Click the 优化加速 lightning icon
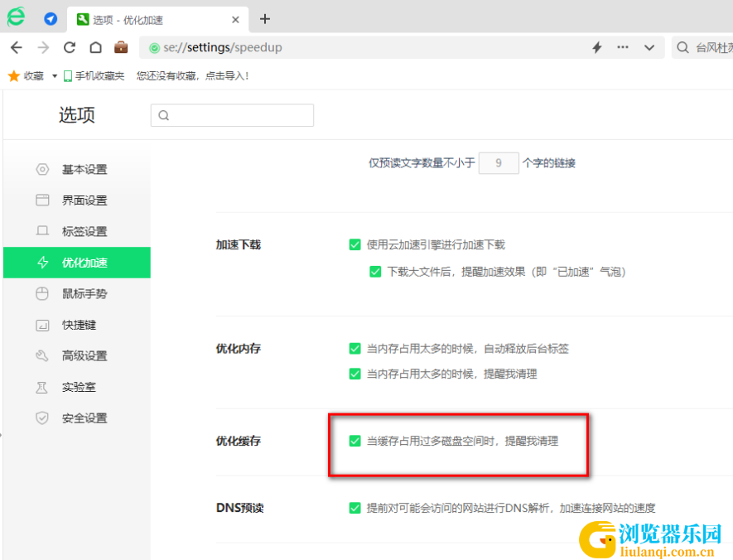The height and width of the screenshot is (560, 733). [42, 263]
